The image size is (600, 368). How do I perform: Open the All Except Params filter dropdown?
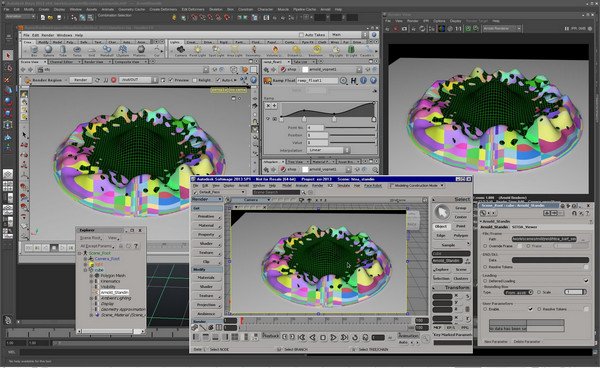point(98,246)
